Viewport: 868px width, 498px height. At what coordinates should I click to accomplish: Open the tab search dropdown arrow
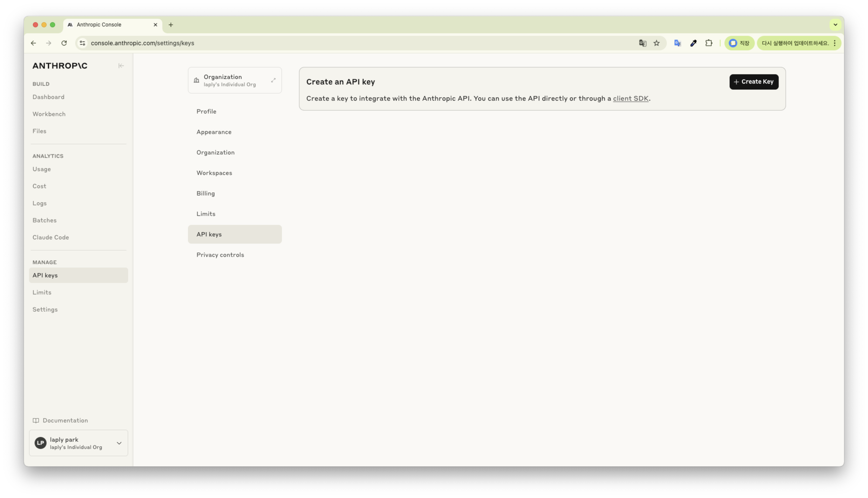(835, 25)
